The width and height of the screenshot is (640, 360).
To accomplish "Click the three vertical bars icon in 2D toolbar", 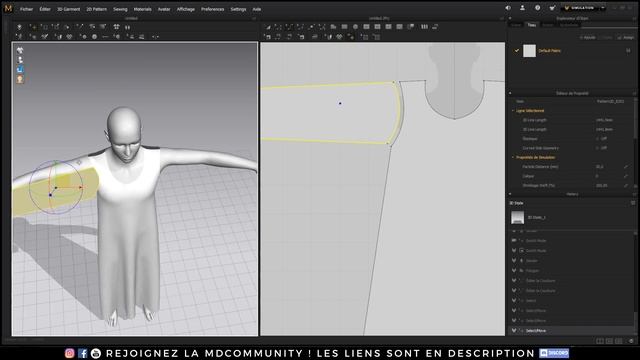I will coord(424,27).
